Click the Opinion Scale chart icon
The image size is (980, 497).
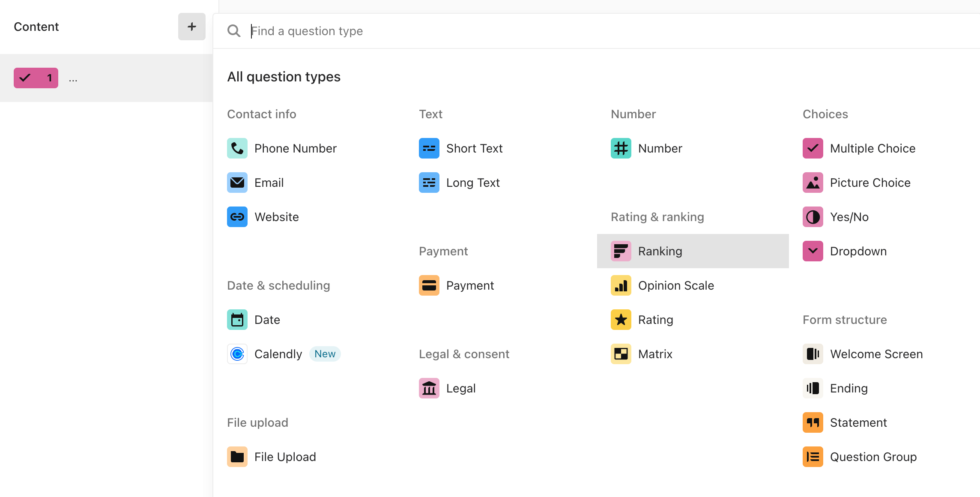tap(621, 285)
